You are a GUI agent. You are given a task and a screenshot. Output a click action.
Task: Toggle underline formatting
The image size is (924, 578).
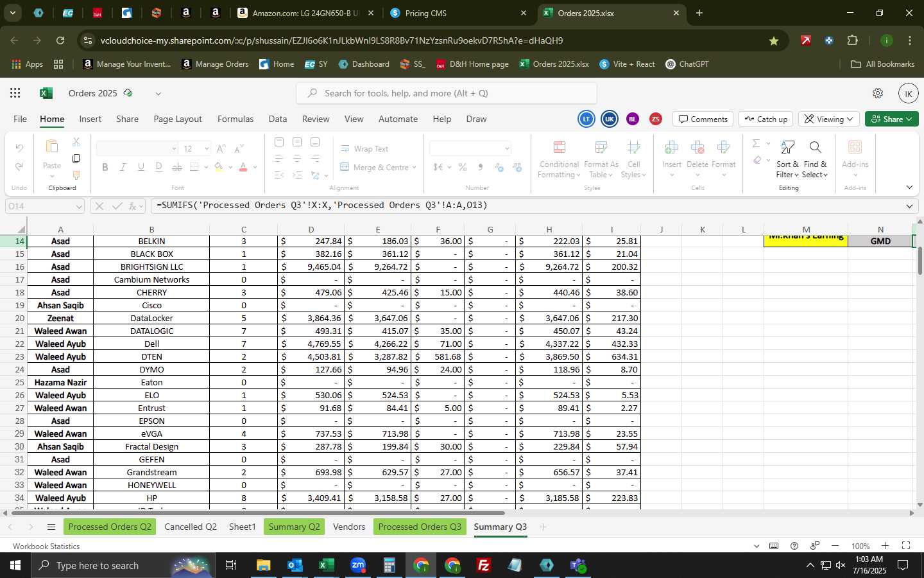[x=141, y=167]
